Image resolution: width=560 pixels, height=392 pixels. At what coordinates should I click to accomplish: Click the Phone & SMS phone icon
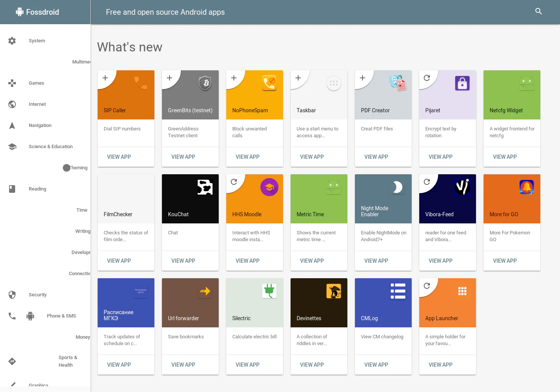[x=12, y=316]
